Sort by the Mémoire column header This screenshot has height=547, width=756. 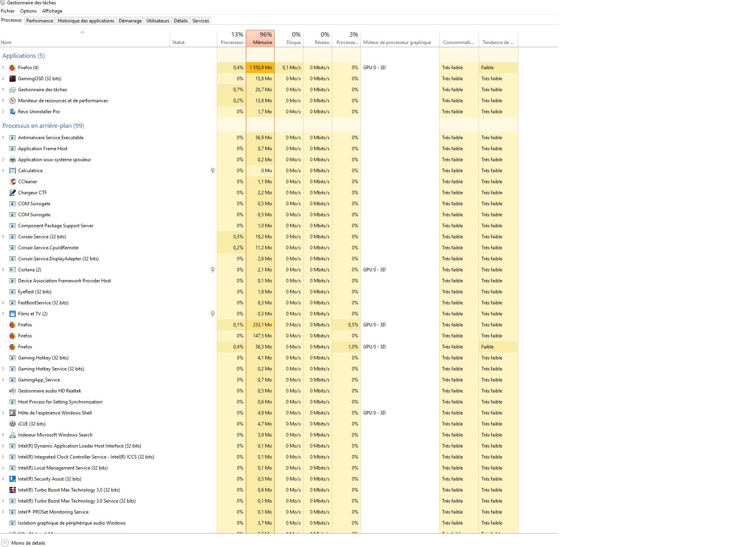tap(260, 39)
